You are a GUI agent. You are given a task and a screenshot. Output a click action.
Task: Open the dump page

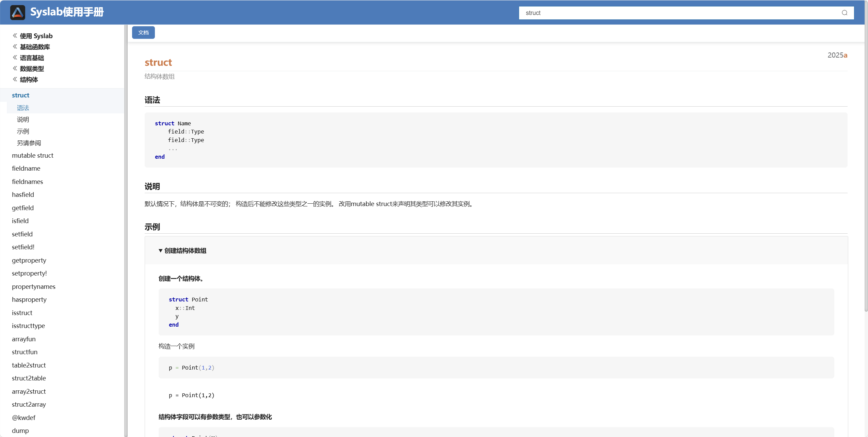pyautogui.click(x=20, y=431)
